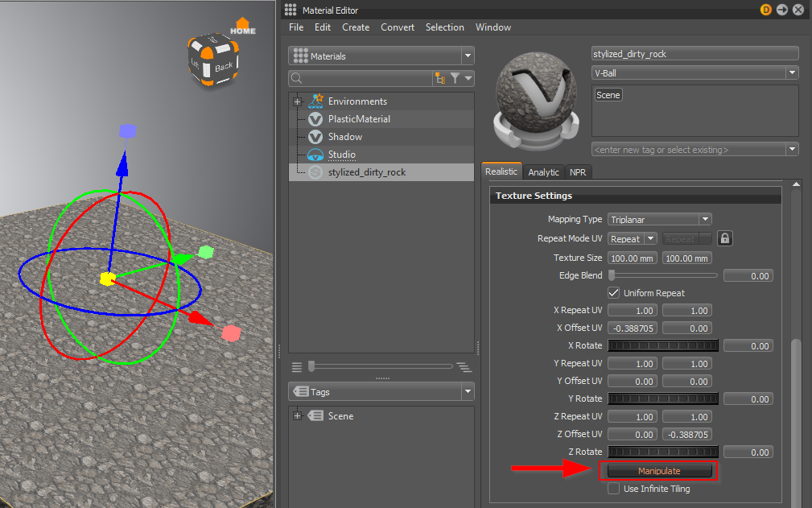This screenshot has width=812, height=508.
Task: Click the V-Ray material icon next to PlasticMaterial
Action: click(x=314, y=120)
